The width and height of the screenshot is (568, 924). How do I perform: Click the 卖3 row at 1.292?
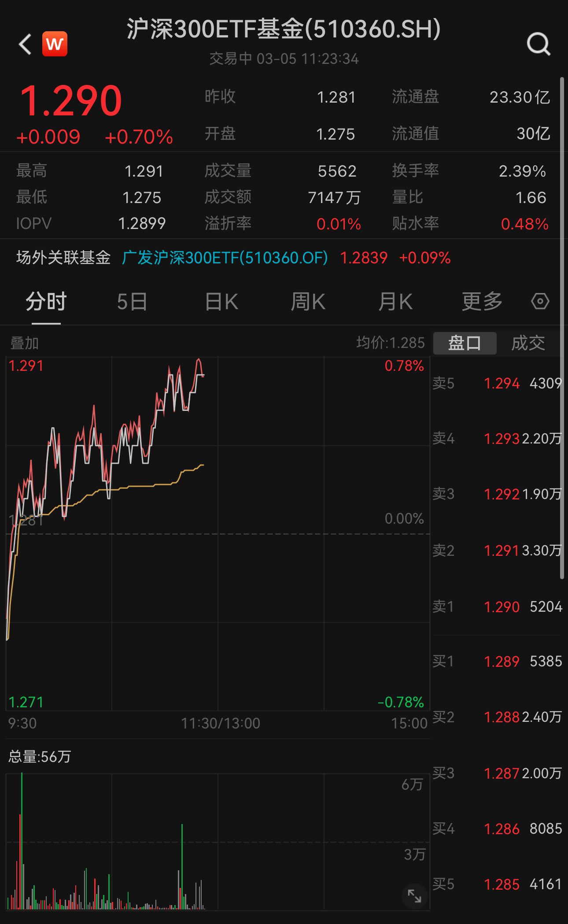tap(497, 494)
